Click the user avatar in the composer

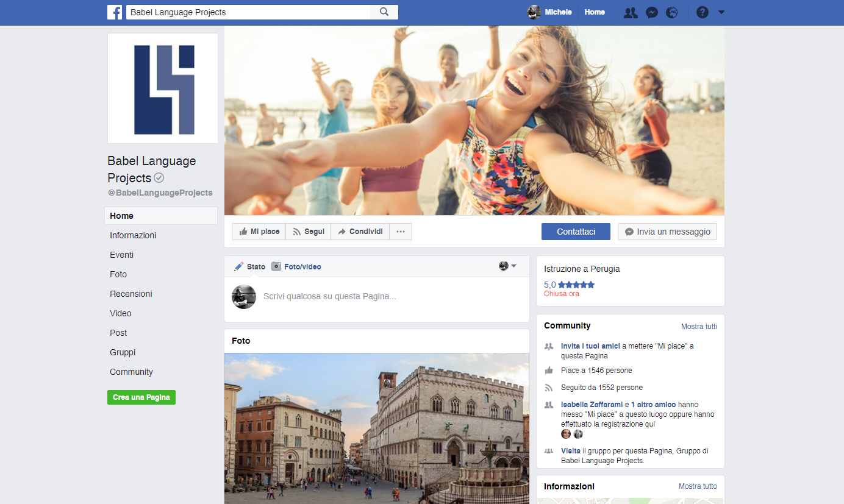pos(244,296)
